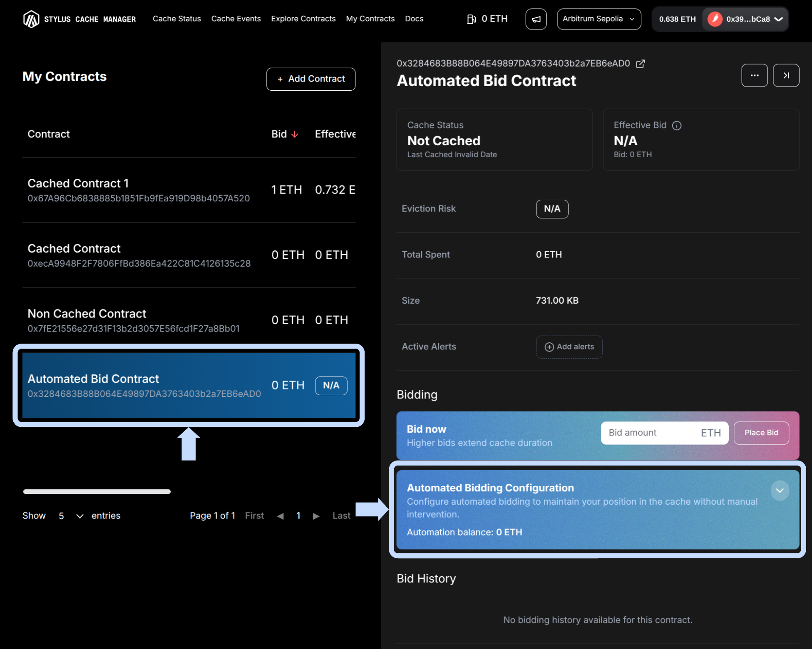Click the wallet avatar icon
812x649 pixels.
point(715,19)
